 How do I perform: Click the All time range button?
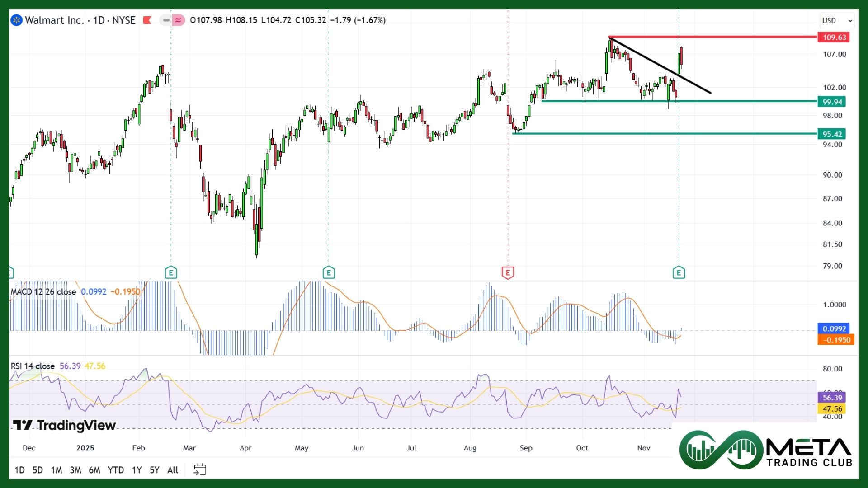[173, 470]
